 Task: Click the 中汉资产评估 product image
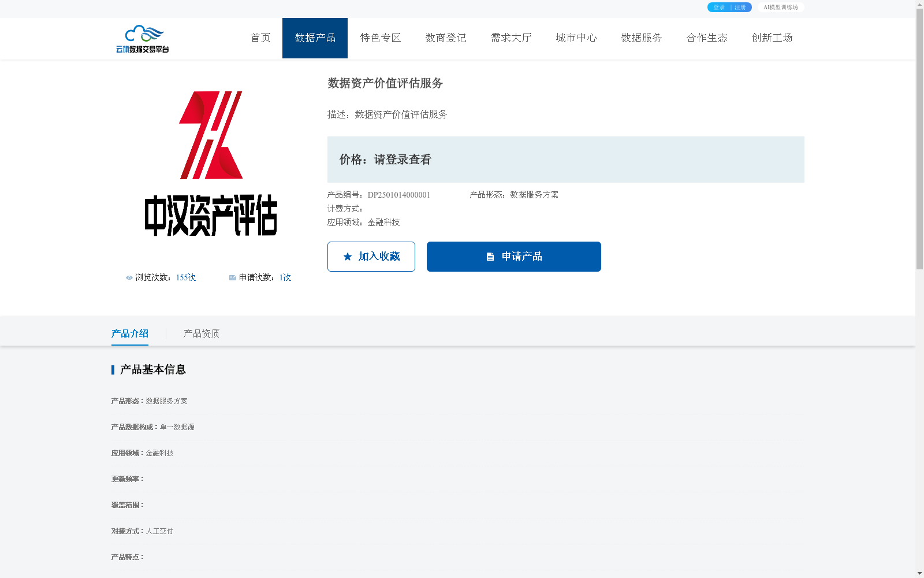pyautogui.click(x=211, y=164)
